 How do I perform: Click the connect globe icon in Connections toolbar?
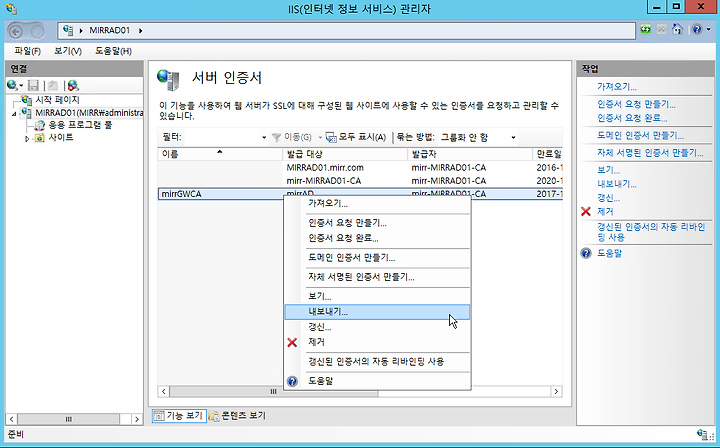point(12,85)
